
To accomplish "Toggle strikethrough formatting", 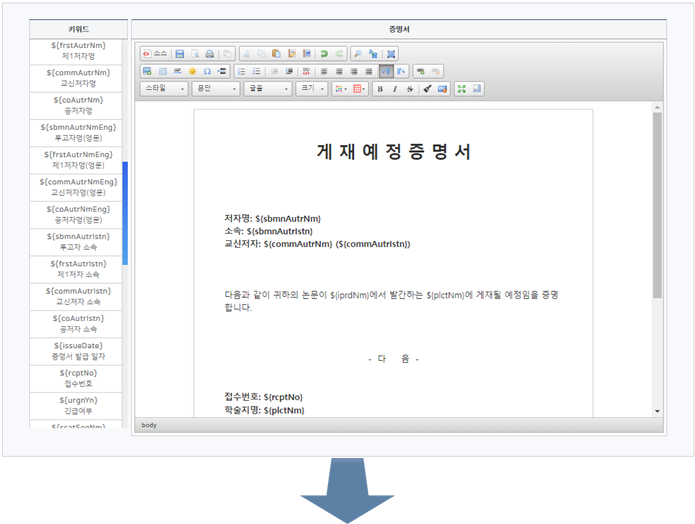I will [408, 89].
